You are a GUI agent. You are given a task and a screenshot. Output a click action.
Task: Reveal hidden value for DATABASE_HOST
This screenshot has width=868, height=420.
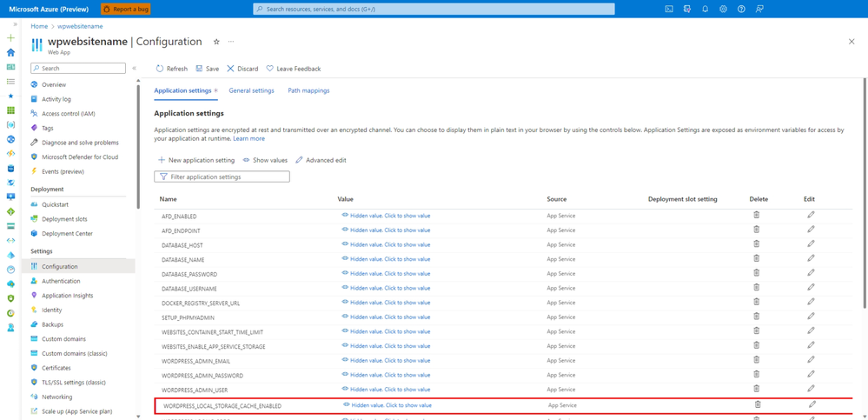(386, 244)
